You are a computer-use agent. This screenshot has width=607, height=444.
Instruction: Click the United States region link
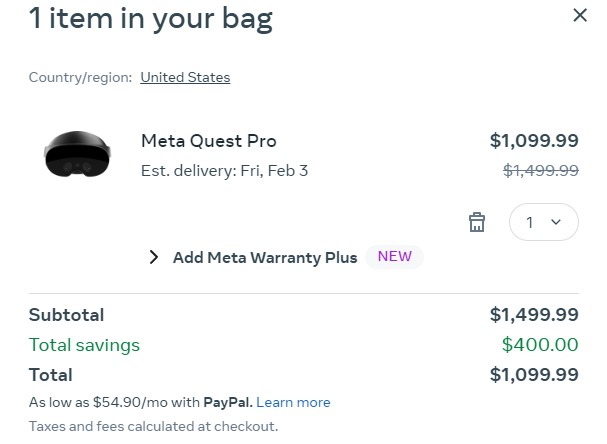click(185, 77)
